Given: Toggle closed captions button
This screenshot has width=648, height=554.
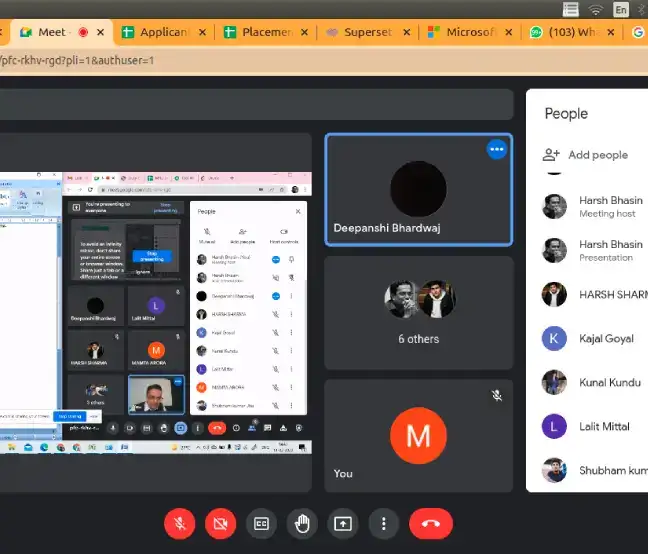Looking at the screenshot, I should (262, 523).
